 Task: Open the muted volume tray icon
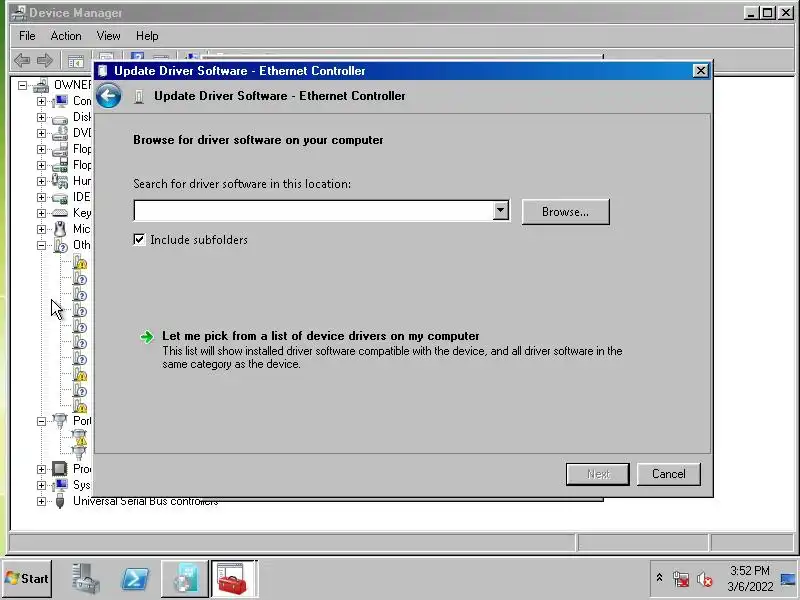point(705,579)
